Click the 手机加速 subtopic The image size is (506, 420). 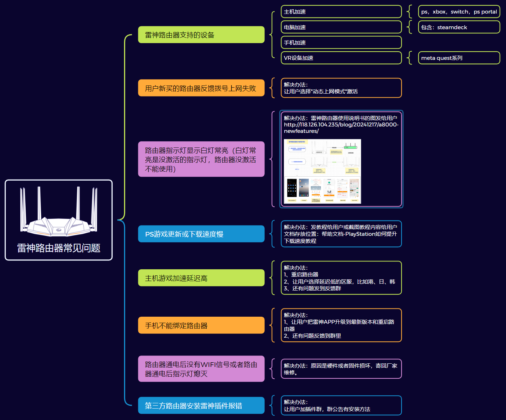pos(341,42)
